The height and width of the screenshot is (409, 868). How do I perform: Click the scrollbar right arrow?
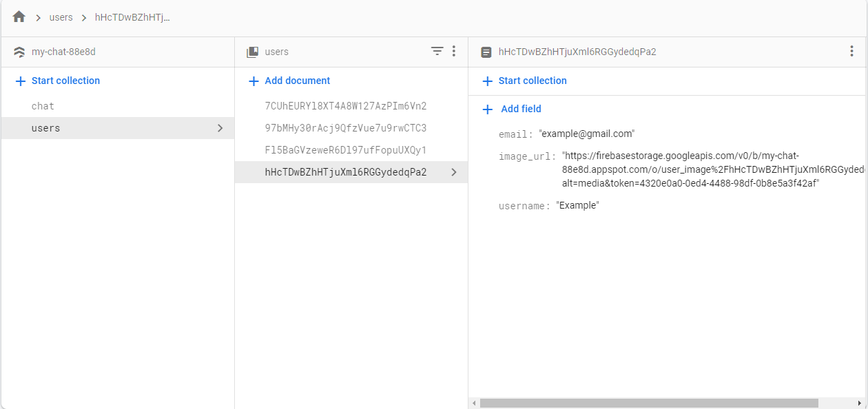click(860, 403)
